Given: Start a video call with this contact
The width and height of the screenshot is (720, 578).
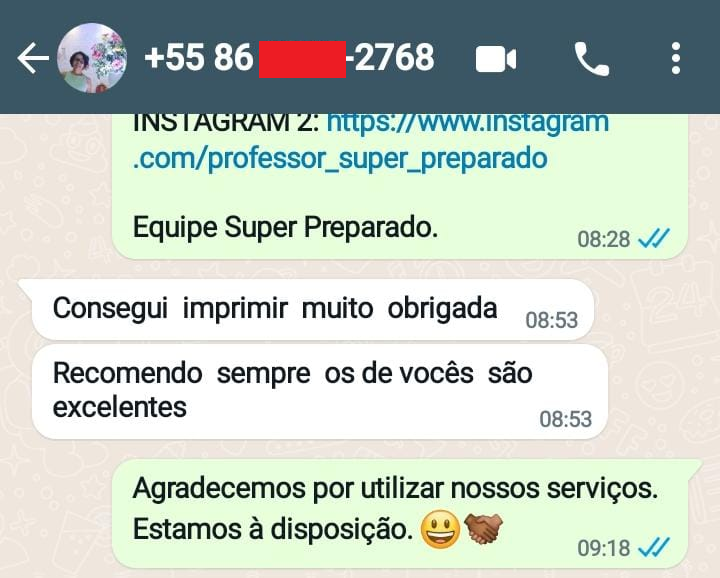Looking at the screenshot, I should click(496, 59).
